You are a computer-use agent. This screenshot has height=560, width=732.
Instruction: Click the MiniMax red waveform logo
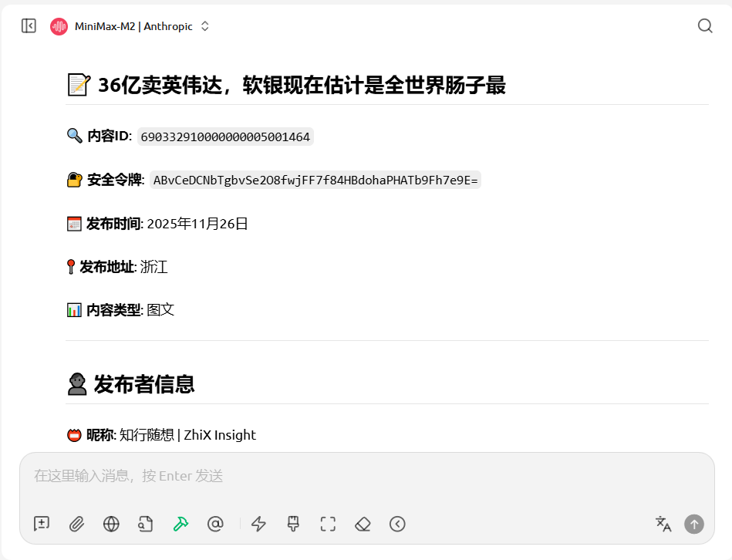pyautogui.click(x=59, y=26)
